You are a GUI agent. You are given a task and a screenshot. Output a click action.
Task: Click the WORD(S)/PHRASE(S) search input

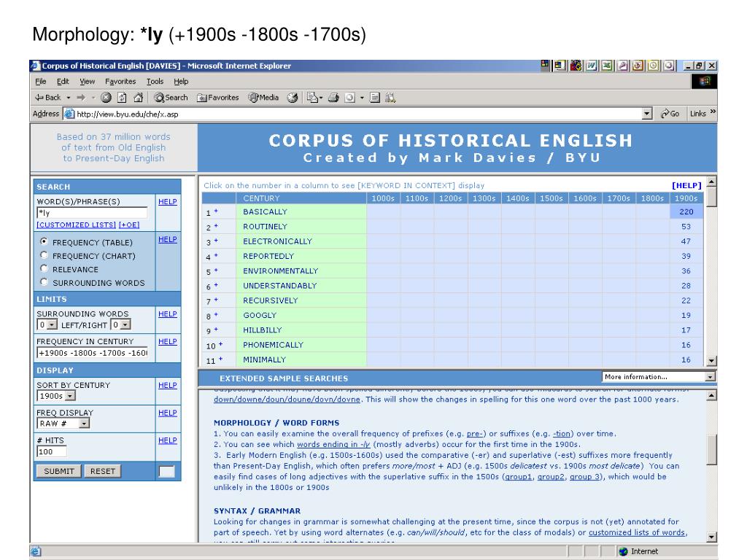pos(92,213)
